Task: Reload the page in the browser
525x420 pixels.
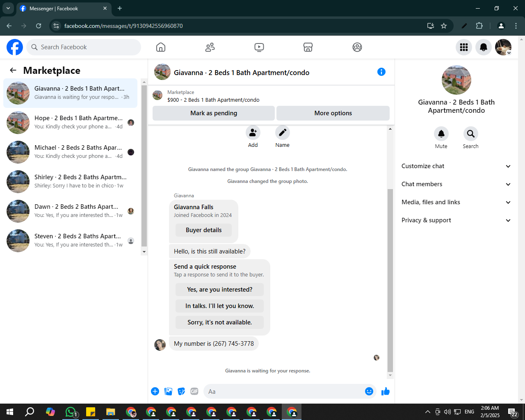Action: (39, 26)
